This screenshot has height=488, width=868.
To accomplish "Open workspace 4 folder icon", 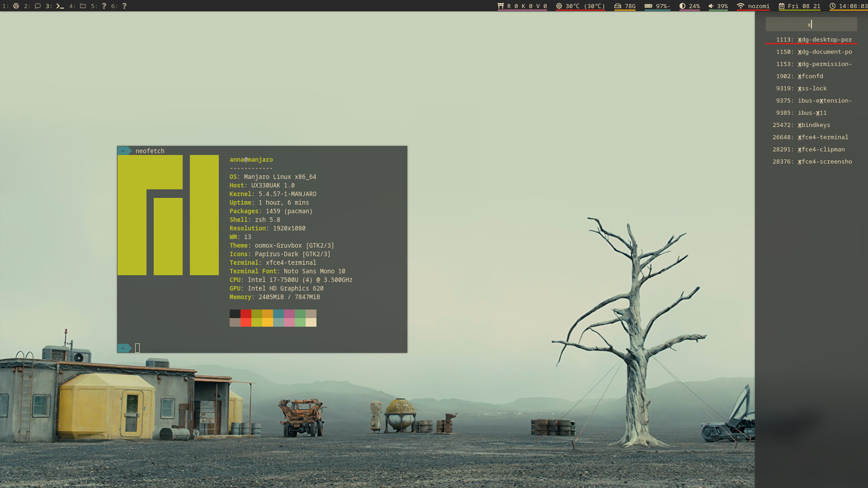I will tap(83, 6).
